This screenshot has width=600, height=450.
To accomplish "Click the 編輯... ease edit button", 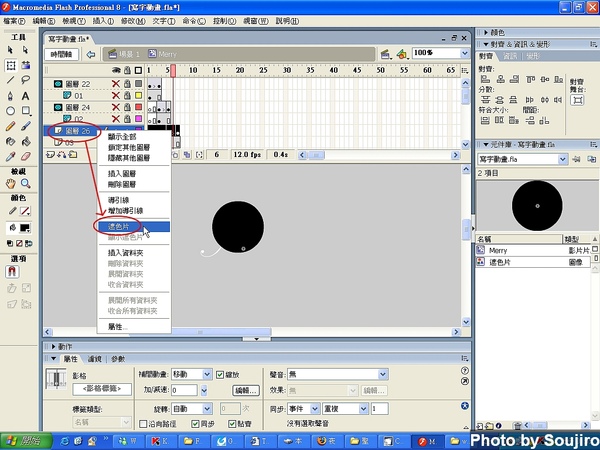I will [x=246, y=390].
